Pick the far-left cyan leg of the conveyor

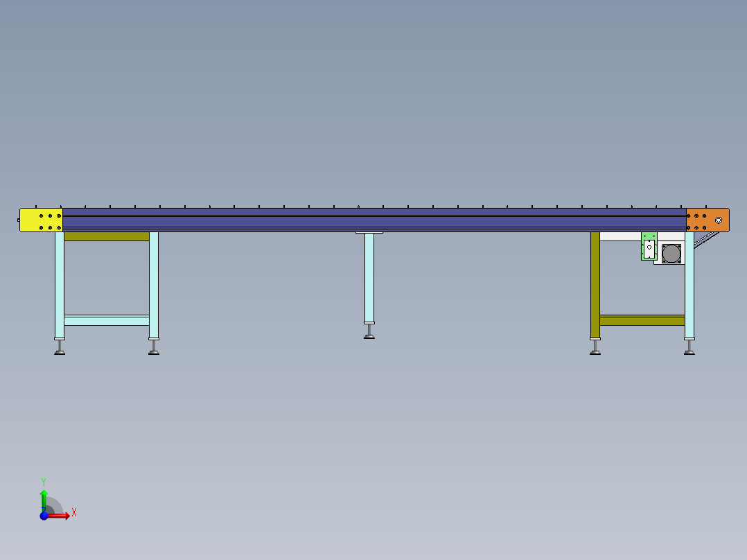pos(60,285)
